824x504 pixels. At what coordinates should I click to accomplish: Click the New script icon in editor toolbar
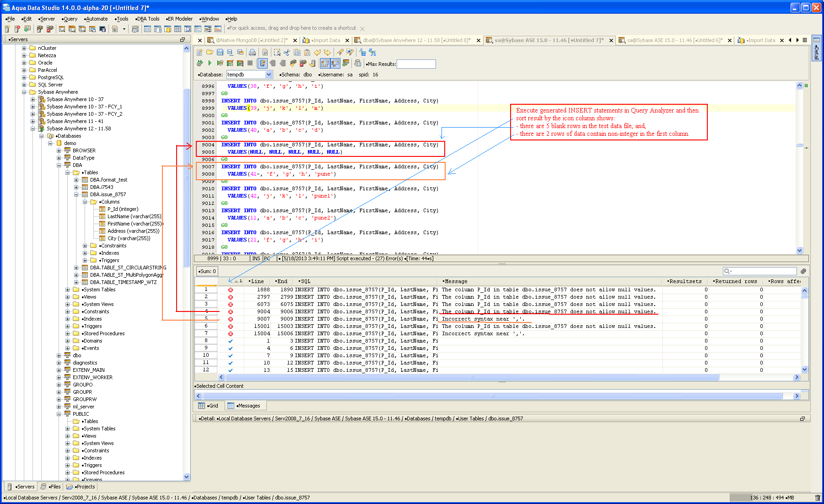[x=200, y=52]
